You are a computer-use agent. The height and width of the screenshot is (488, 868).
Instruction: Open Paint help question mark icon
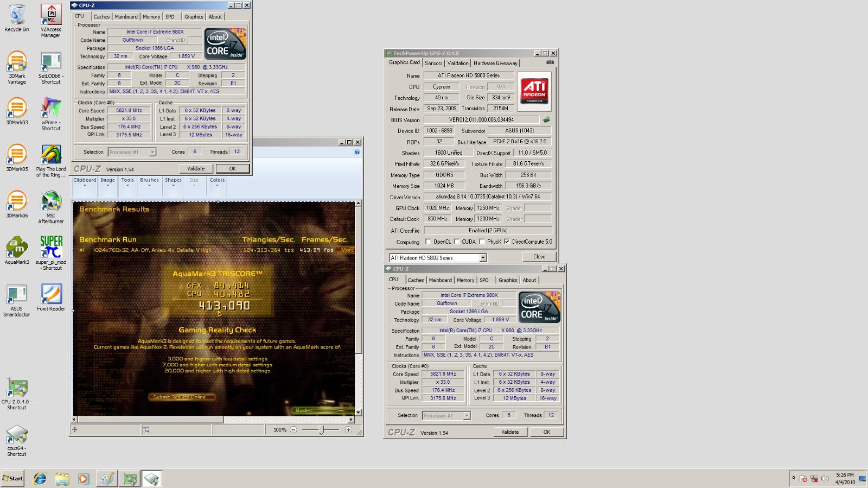pos(357,152)
